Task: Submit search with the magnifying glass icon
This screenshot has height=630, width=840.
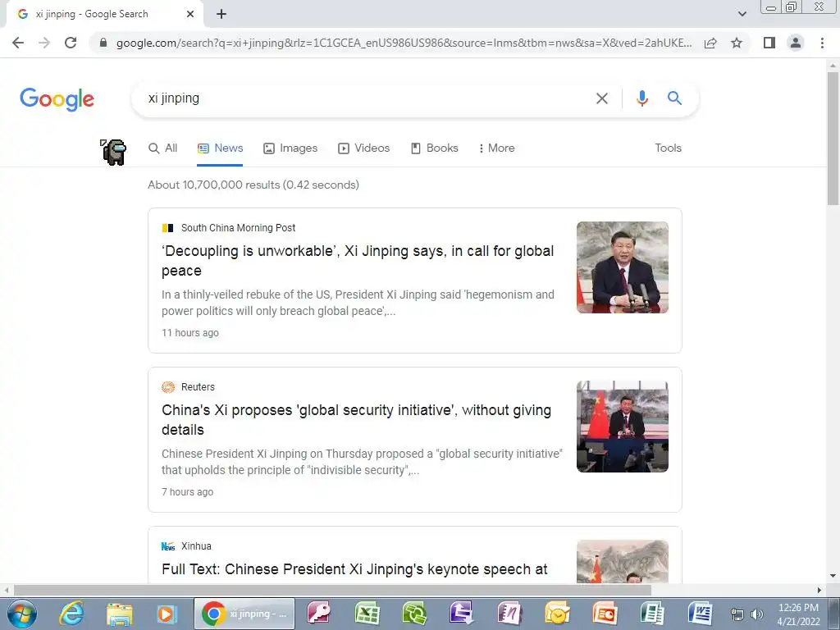Action: (x=674, y=98)
